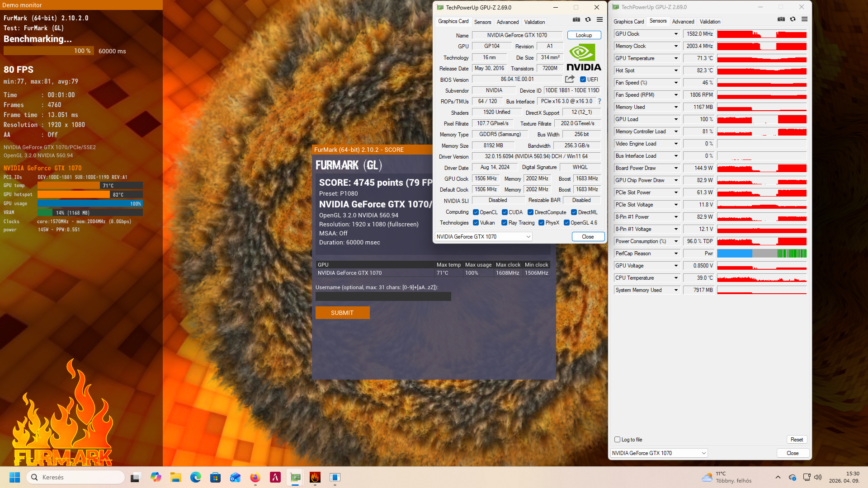The image size is (868, 488).
Task: Open the PerfCap Reason dropdown arrow
Action: click(676, 253)
